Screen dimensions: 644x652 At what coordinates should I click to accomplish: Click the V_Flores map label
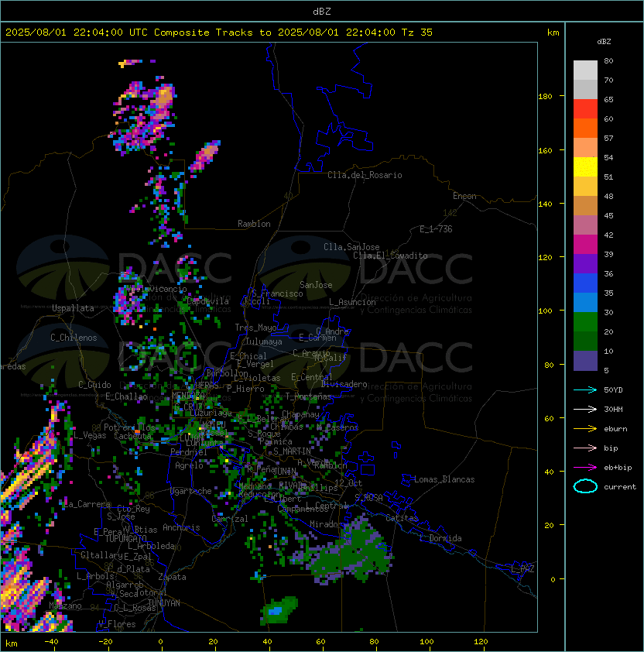pos(117,624)
